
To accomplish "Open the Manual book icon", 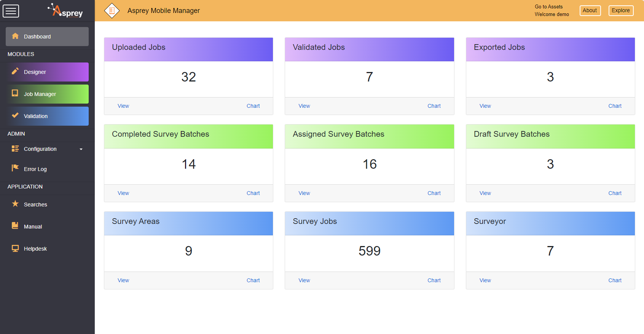I will click(15, 226).
